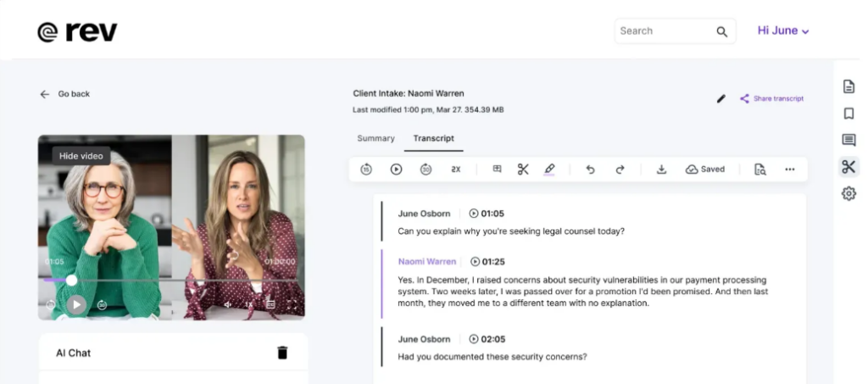This screenshot has width=868, height=384.
Task: Open settings gear in right sidebar
Action: pos(849,193)
